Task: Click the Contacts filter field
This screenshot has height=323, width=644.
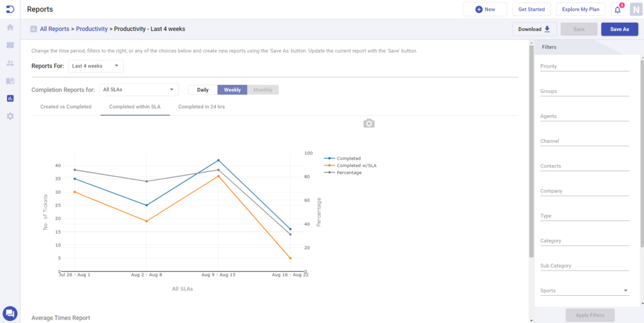Action: click(x=584, y=166)
